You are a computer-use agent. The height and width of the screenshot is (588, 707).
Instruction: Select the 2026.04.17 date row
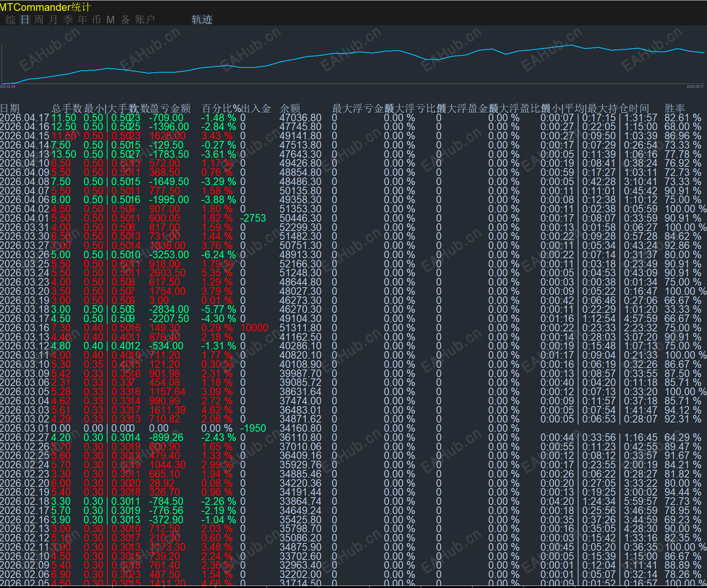coord(24,118)
